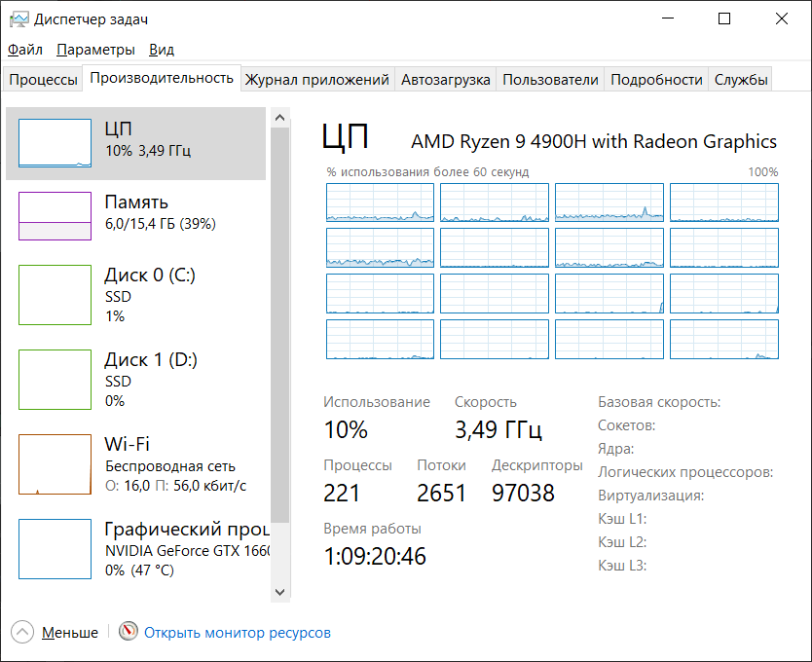Click the Кэш L3 label
This screenshot has width=812, height=662.
[x=622, y=566]
